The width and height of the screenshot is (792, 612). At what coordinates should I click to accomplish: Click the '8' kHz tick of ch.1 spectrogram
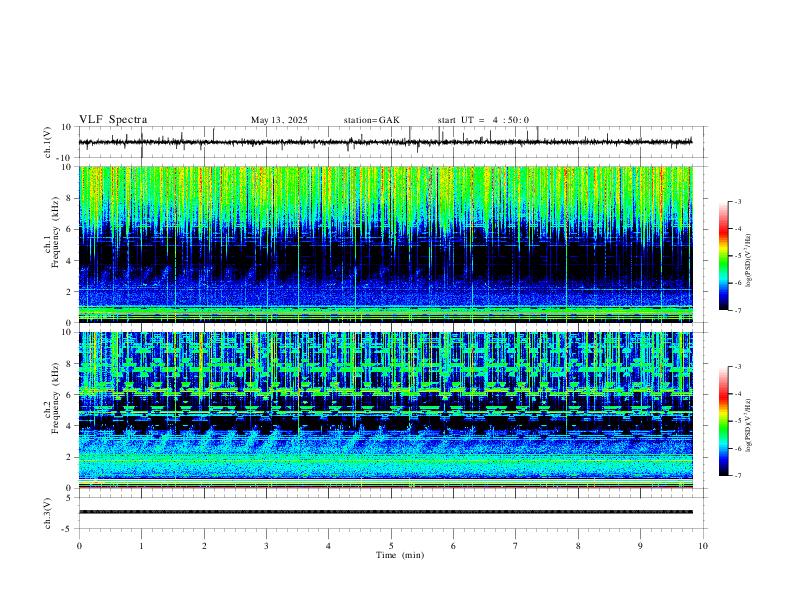pyautogui.click(x=69, y=198)
